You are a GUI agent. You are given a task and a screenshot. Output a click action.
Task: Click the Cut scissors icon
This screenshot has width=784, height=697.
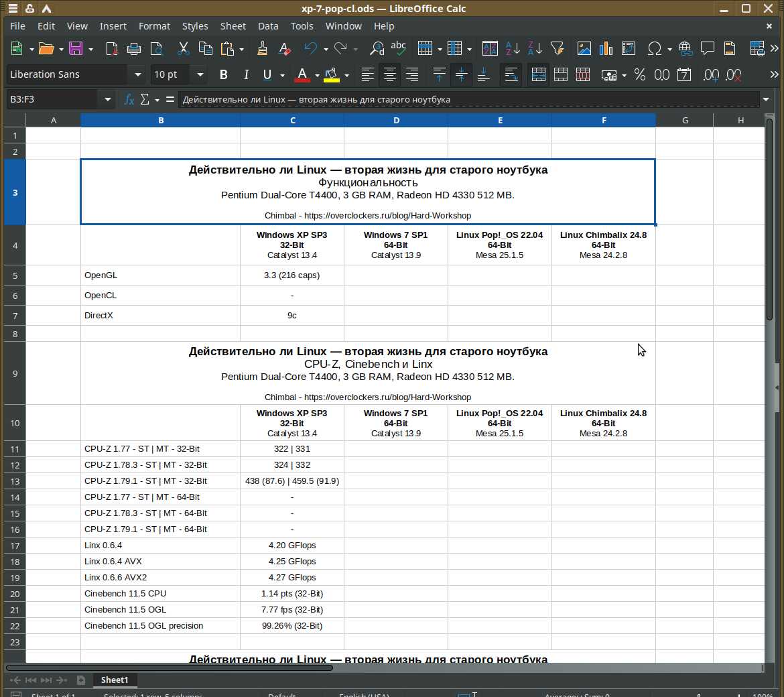click(x=183, y=48)
